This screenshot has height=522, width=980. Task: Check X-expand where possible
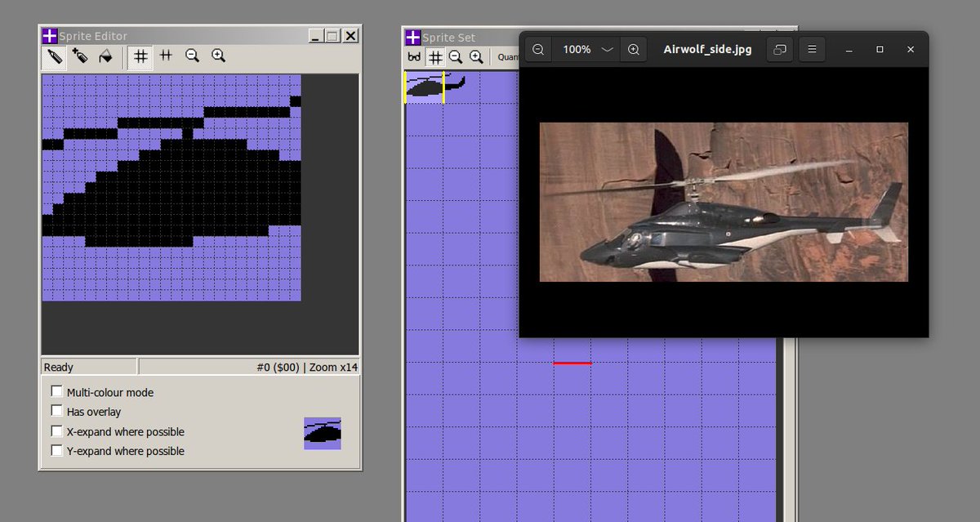point(56,431)
